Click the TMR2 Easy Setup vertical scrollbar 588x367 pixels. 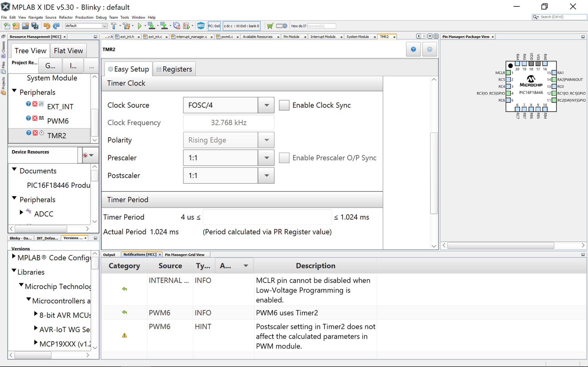[434, 173]
